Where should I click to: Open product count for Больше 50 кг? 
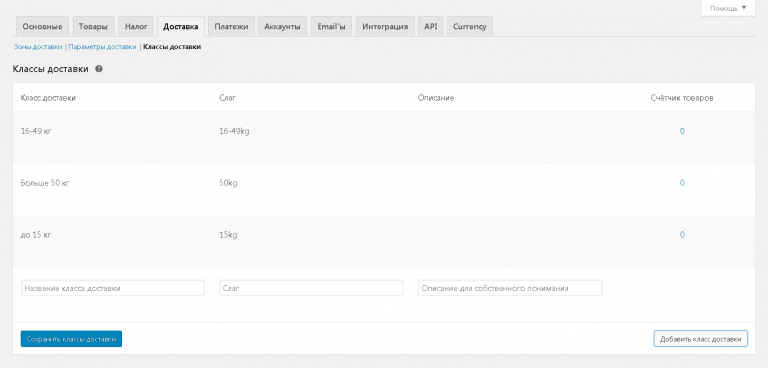682,183
